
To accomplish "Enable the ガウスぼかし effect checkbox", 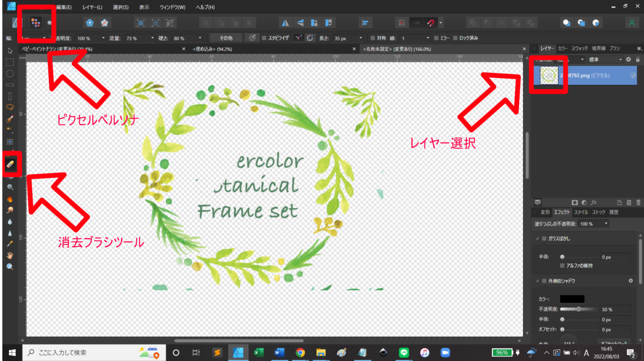I will pyautogui.click(x=544, y=238).
